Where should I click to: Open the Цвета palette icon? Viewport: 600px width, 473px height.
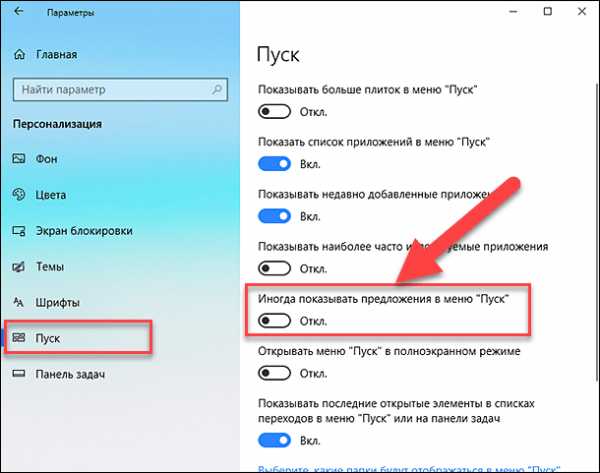19,194
